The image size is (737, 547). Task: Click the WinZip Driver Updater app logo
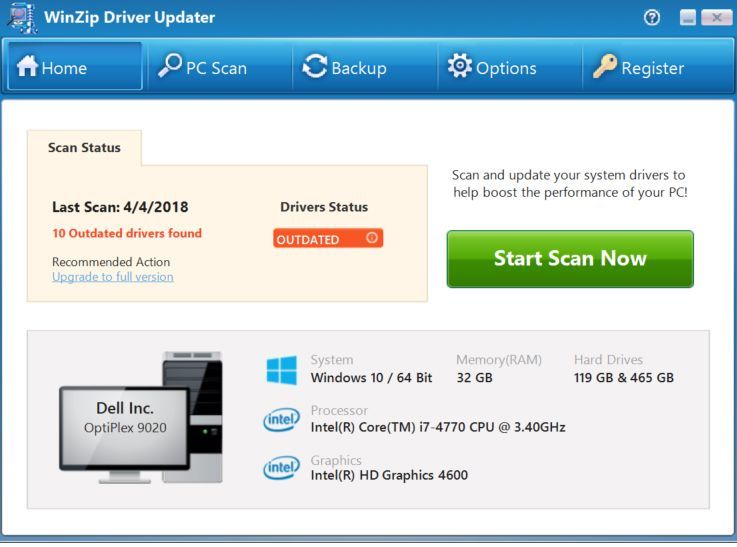point(22,18)
